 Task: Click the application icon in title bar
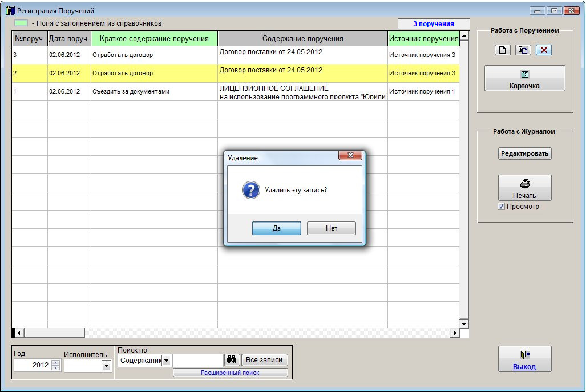click(10, 10)
